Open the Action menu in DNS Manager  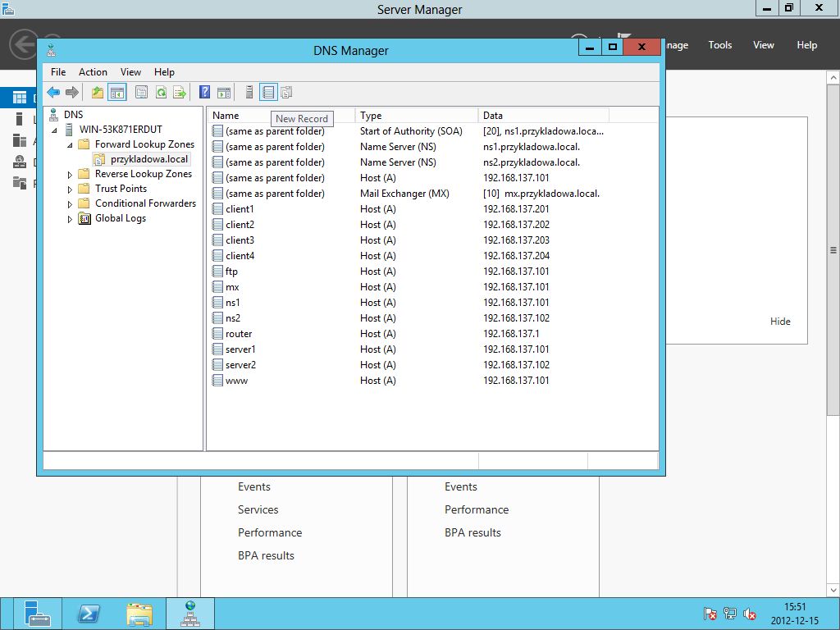coord(93,72)
